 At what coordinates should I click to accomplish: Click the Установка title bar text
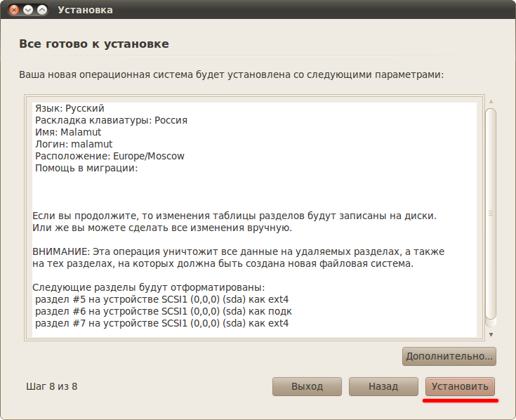click(x=85, y=10)
